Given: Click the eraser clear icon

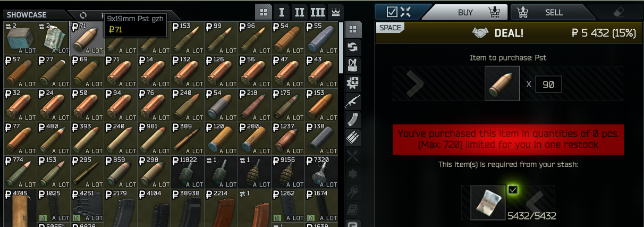Looking at the screenshot, I should 618,12.
